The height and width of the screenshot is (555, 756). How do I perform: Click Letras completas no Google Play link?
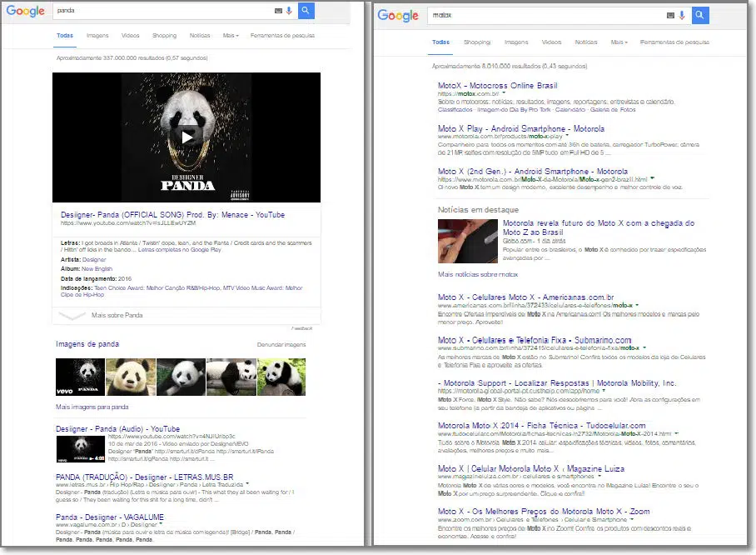coord(179,249)
